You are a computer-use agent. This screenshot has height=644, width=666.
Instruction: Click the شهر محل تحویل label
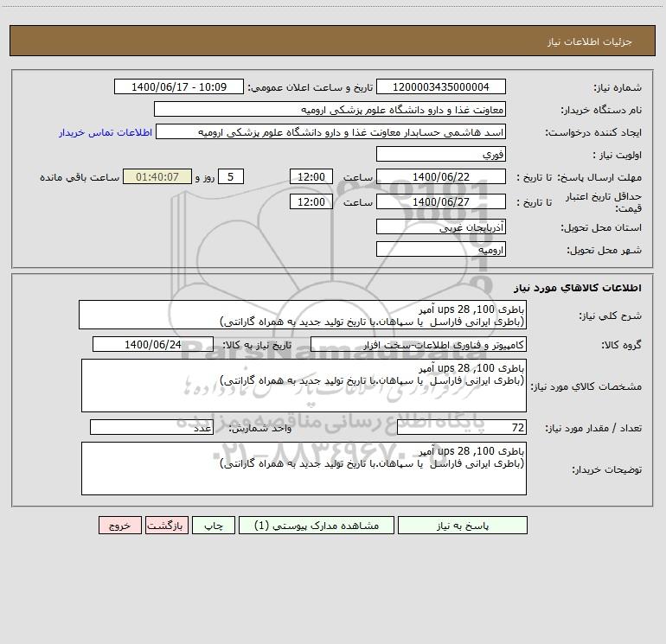[605, 250]
